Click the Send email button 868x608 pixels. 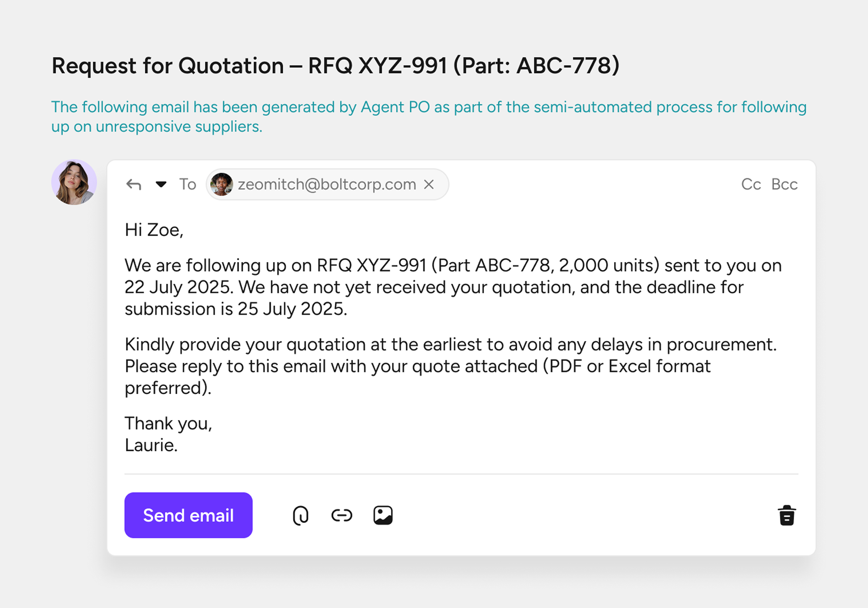coord(188,515)
